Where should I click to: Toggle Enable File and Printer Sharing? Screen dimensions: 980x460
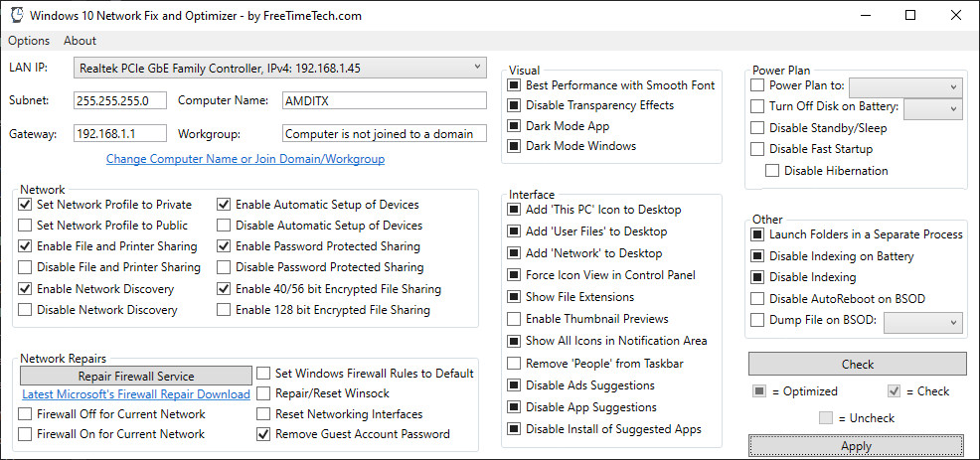[x=25, y=246]
